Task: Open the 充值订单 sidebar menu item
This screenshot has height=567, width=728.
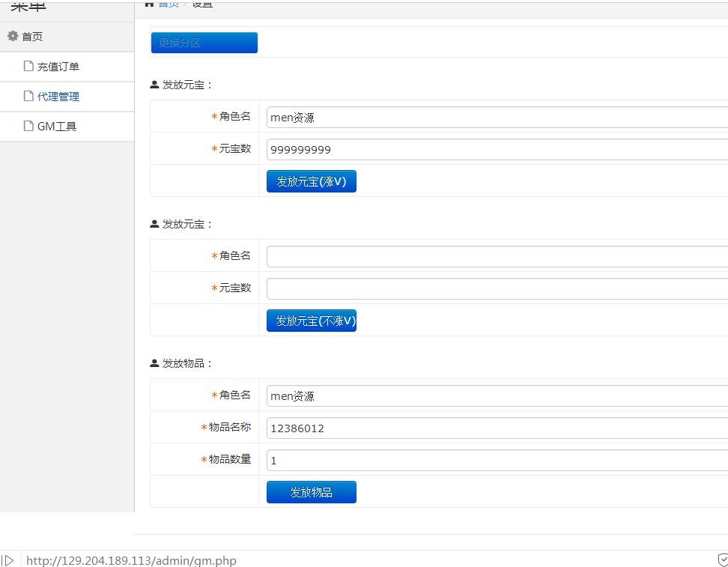Action: click(x=58, y=67)
